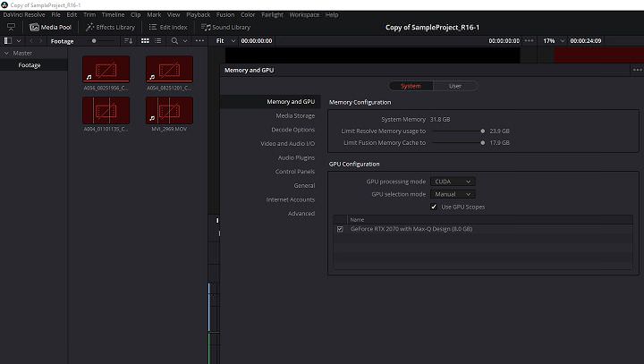Switch media pool to list view
This screenshot has height=364, width=644.
[158, 40]
